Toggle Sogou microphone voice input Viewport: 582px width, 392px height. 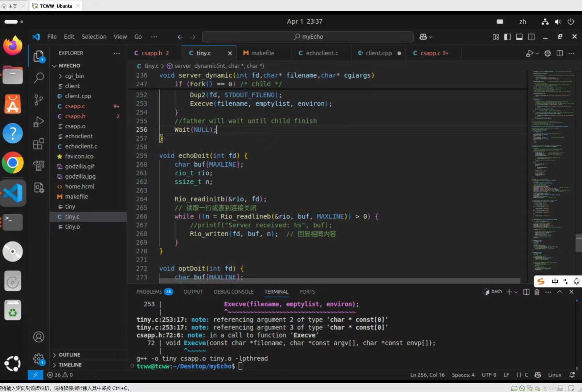tap(576, 282)
